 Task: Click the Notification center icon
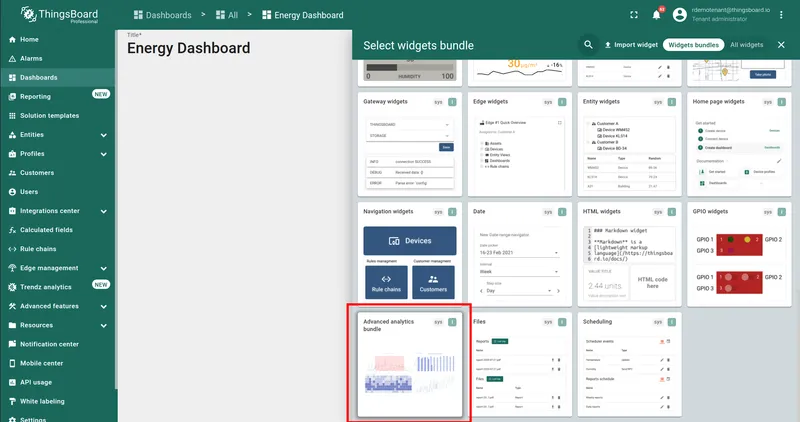(x=12, y=344)
